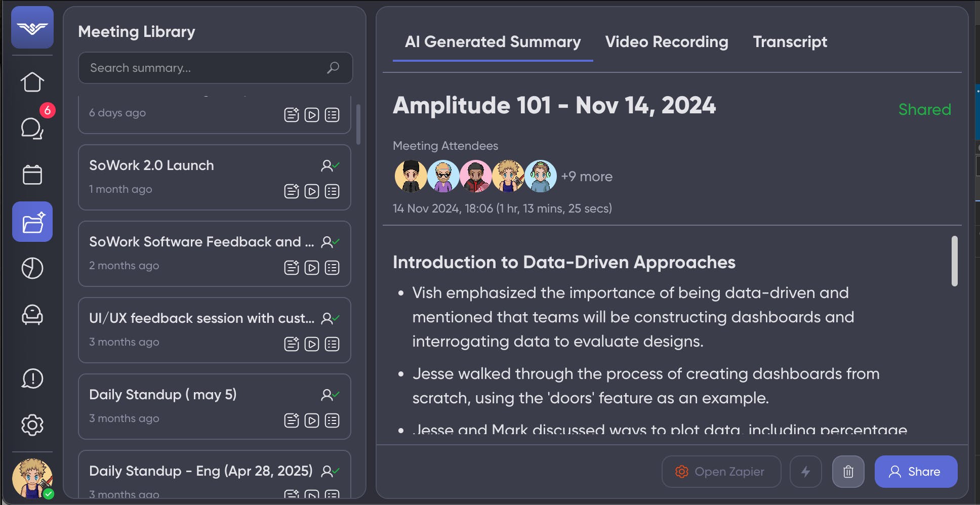Open summary icon for SoWork Software Feedback

click(292, 268)
